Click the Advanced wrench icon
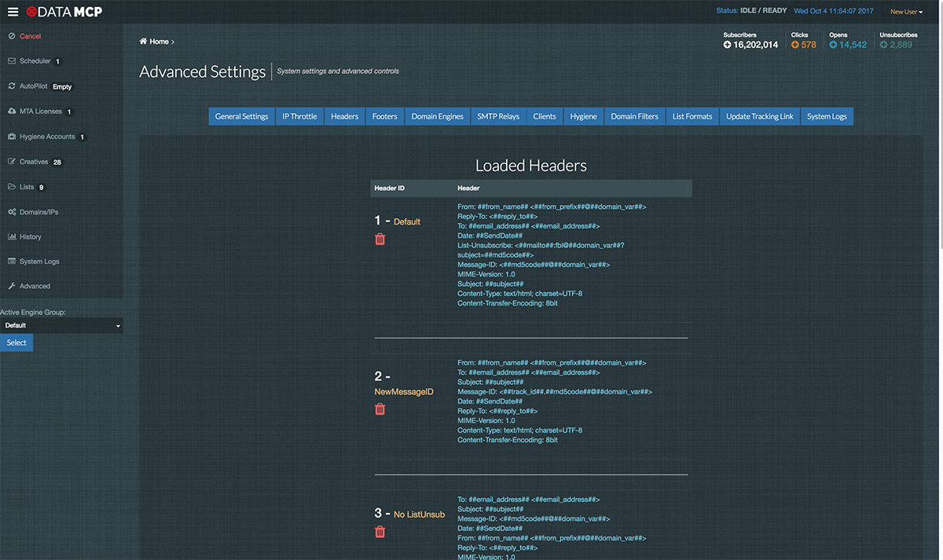The image size is (943, 560). (12, 286)
